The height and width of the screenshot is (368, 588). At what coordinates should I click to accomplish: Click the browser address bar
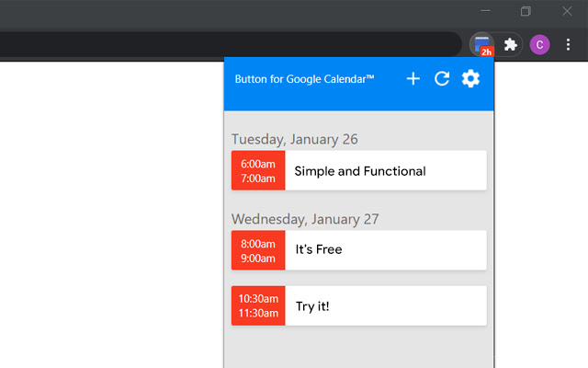(230, 44)
